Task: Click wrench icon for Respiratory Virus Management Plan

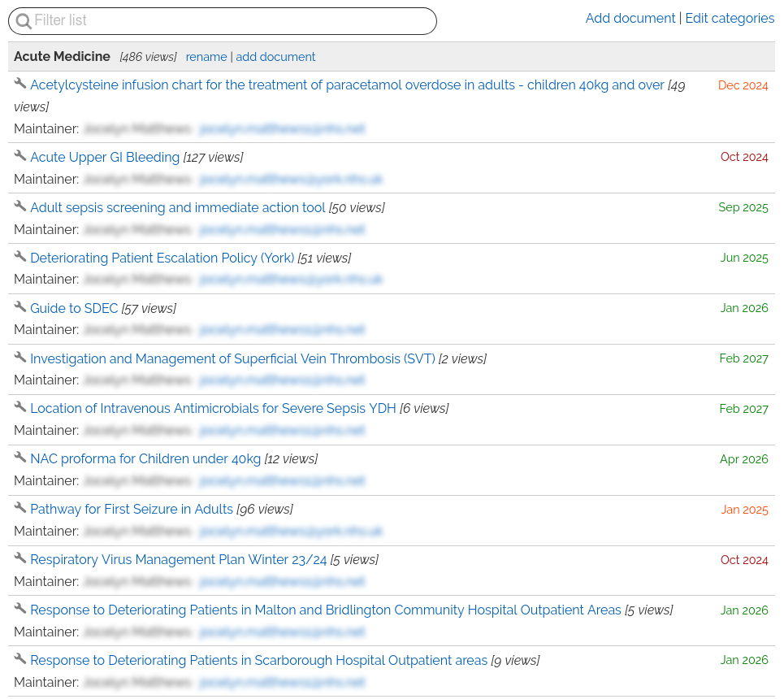Action: (20, 558)
